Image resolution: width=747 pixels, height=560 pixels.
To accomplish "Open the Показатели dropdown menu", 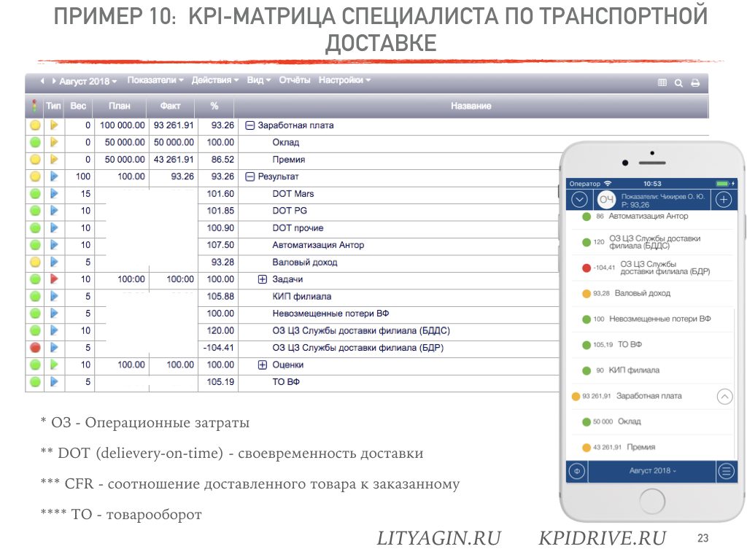I will pos(155,80).
